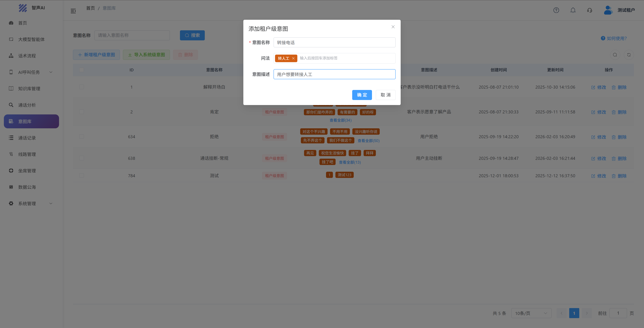644x328 pixels.
Task: Check the row checkbox for ID 784
Action: tap(82, 176)
